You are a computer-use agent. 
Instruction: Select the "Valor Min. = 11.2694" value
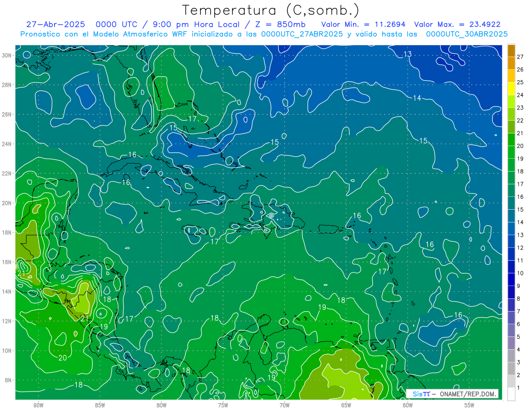click(x=364, y=24)
